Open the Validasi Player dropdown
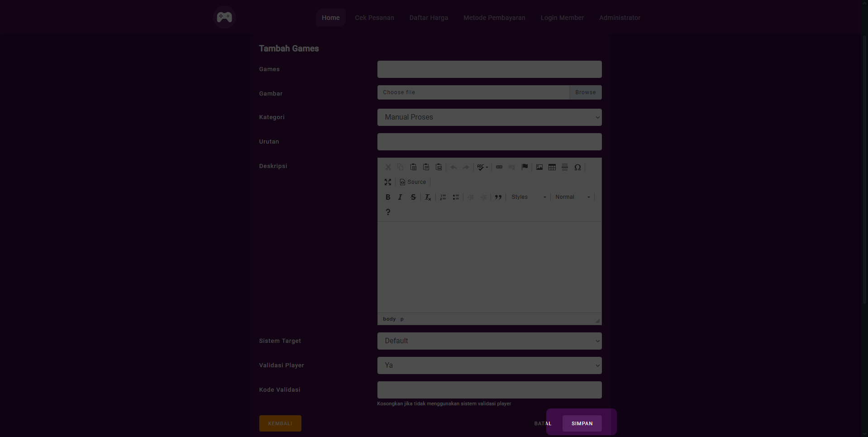The height and width of the screenshot is (437, 868). tap(489, 365)
